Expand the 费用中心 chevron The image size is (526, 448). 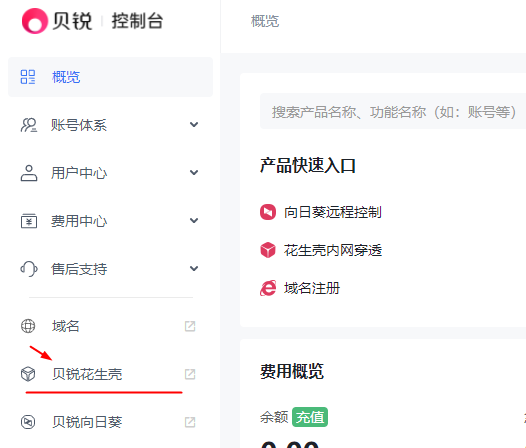point(194,220)
